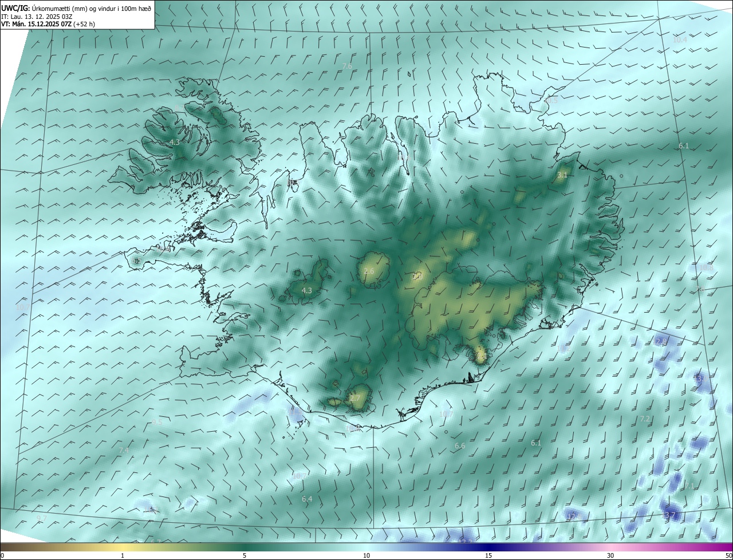Image resolution: width=733 pixels, height=560 pixels.
Task: Click the 6.4 value label
Action: pyautogui.click(x=307, y=499)
